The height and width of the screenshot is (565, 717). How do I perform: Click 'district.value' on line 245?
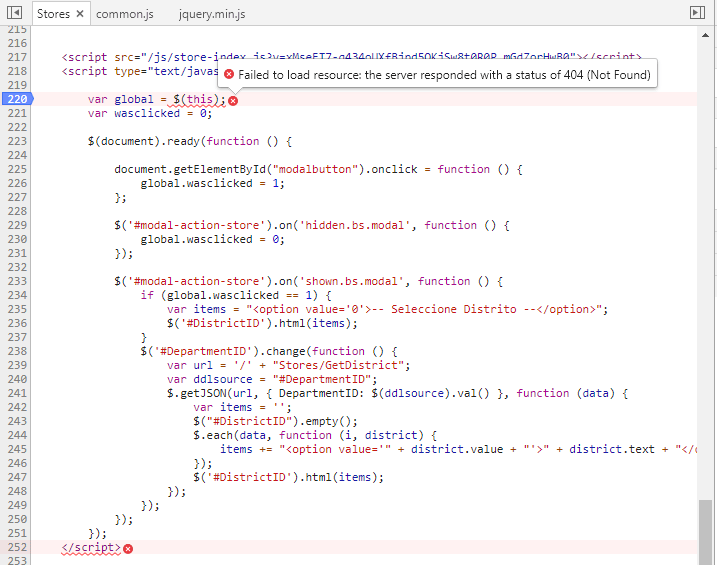457,449
